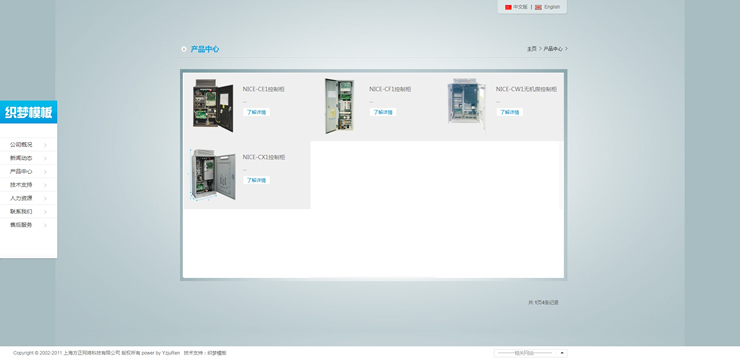The width and height of the screenshot is (740, 360).
Task: Click arrow beside 人力资源 menu item
Action: tap(45, 199)
